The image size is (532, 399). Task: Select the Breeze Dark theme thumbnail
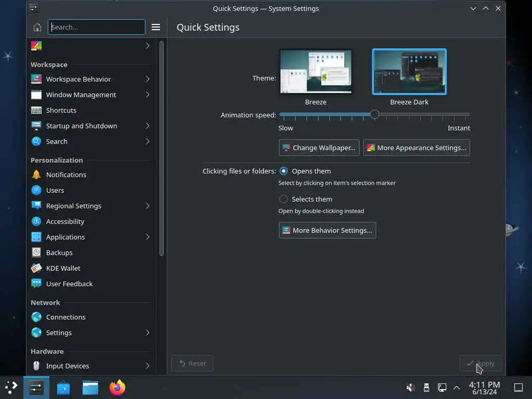409,72
